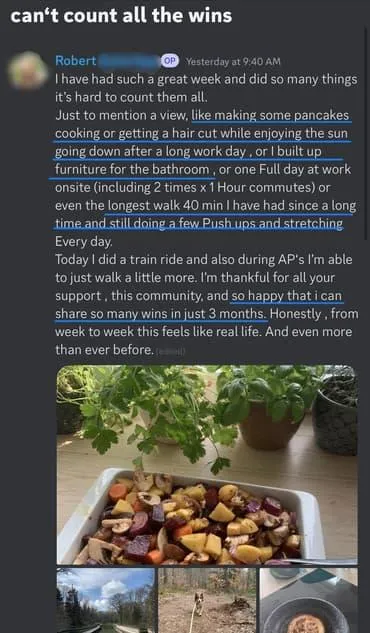Click the Yesterday at 9:40 AM timestamp
This screenshot has width=370, height=633.
[233, 61]
